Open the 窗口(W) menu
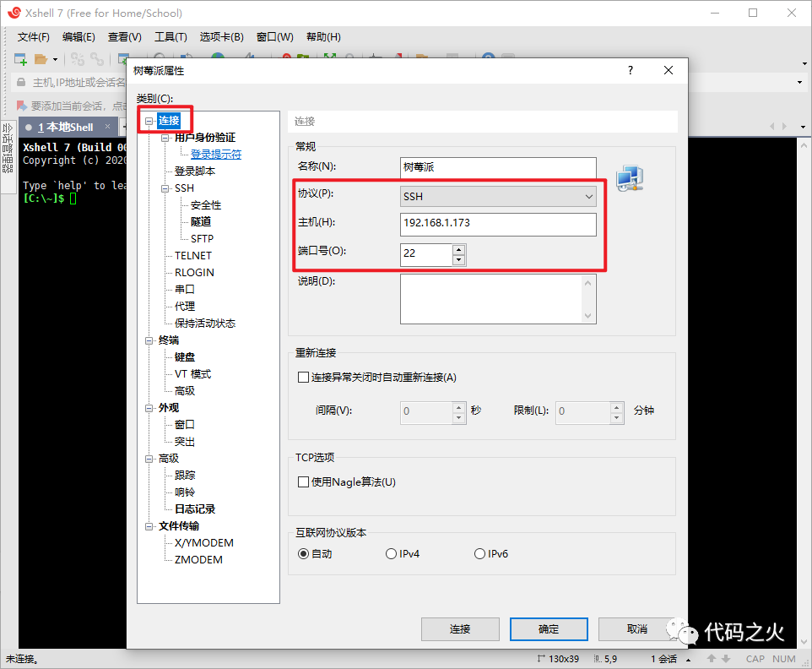The width and height of the screenshot is (812, 669). coord(275,37)
